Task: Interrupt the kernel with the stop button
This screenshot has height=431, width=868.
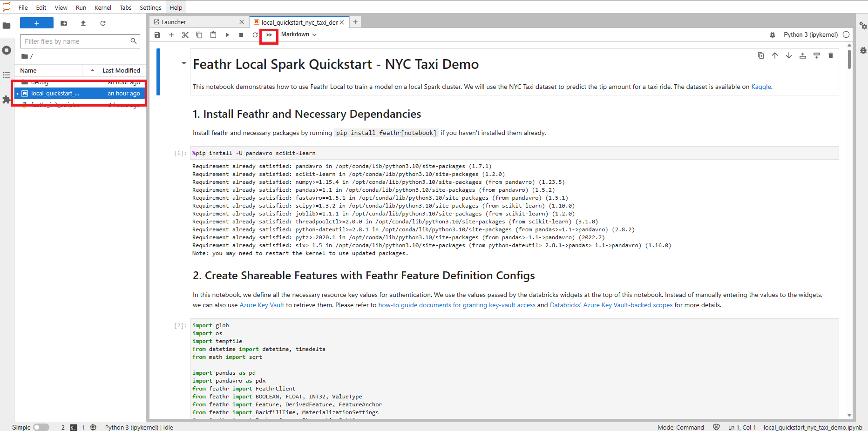Action: (241, 35)
